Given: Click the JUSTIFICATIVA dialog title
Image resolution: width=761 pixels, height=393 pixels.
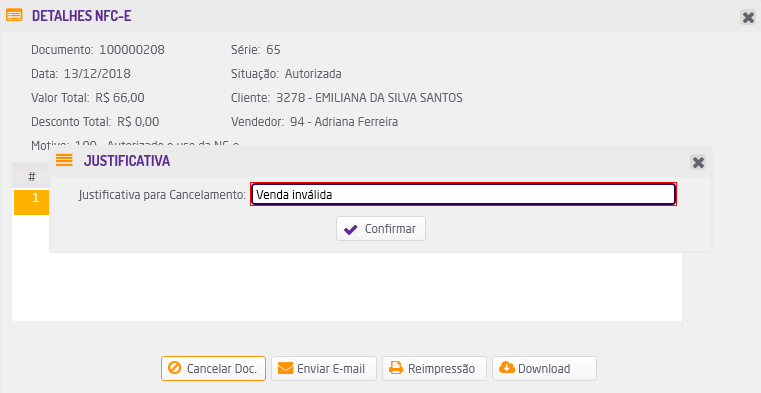Looking at the screenshot, I should coord(127,161).
